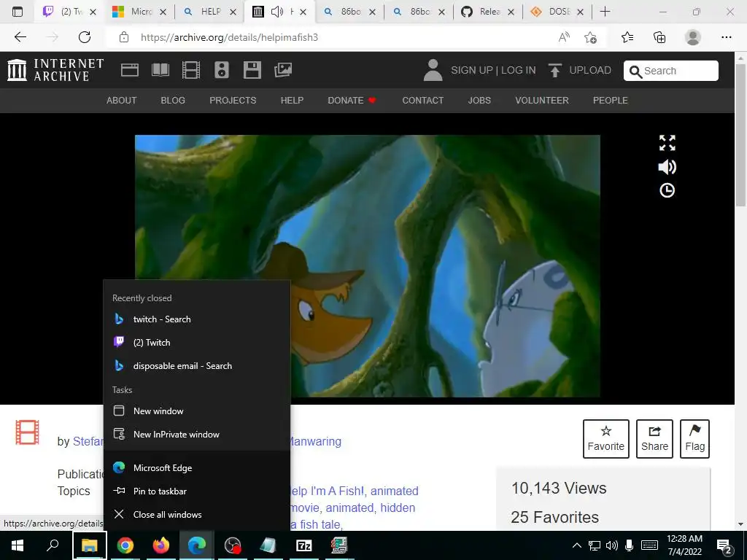This screenshot has width=747, height=560.
Task: Open the PROJECTS page
Action: click(x=233, y=101)
